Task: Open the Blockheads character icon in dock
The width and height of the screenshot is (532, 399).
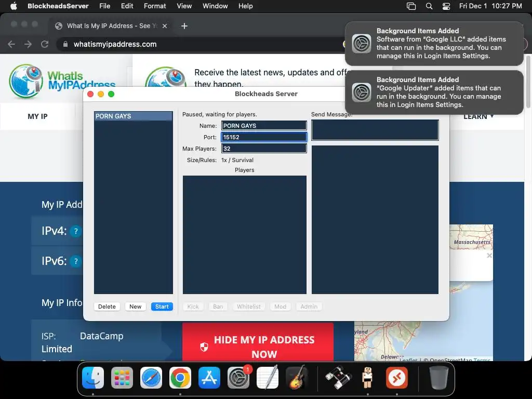Action: click(367, 378)
